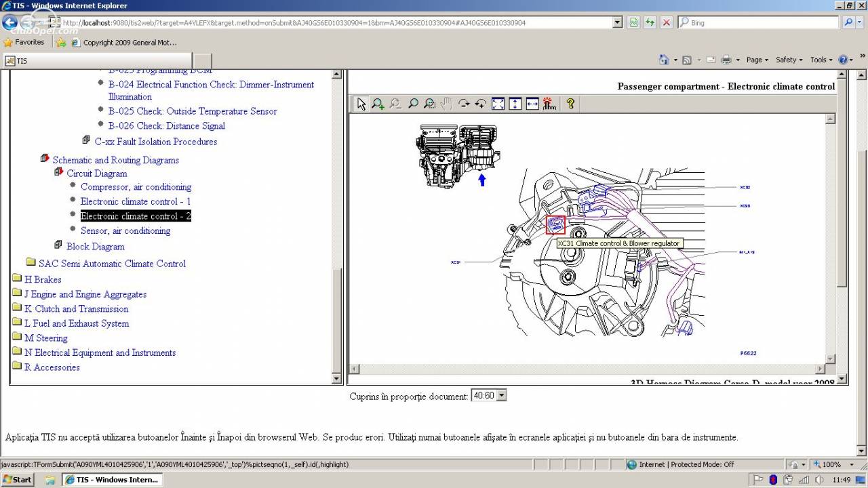Open the Page menu
The height and width of the screenshot is (488, 868).
click(757, 60)
